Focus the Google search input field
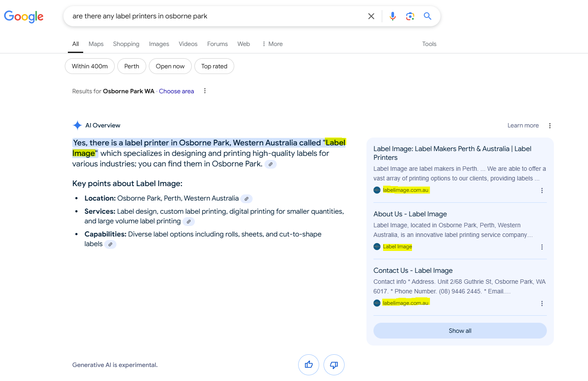This screenshot has width=588, height=381. [x=217, y=16]
